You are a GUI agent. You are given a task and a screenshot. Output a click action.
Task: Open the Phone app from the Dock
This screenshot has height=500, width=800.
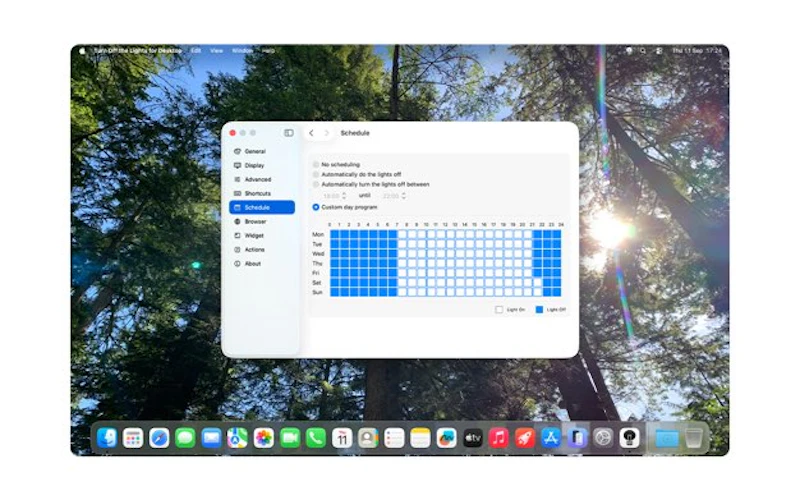316,438
